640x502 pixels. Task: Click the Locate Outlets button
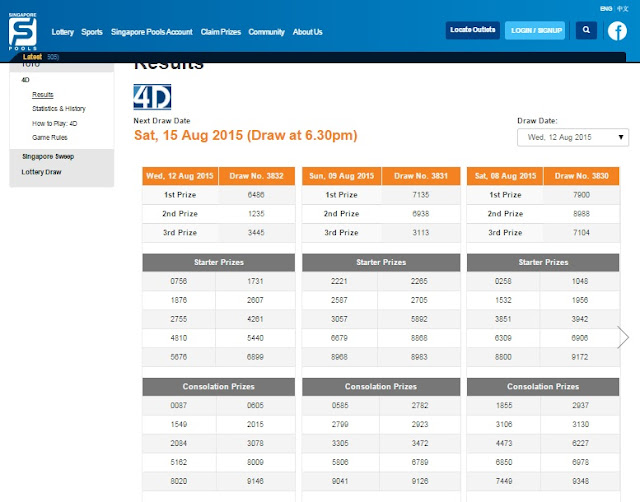(473, 30)
